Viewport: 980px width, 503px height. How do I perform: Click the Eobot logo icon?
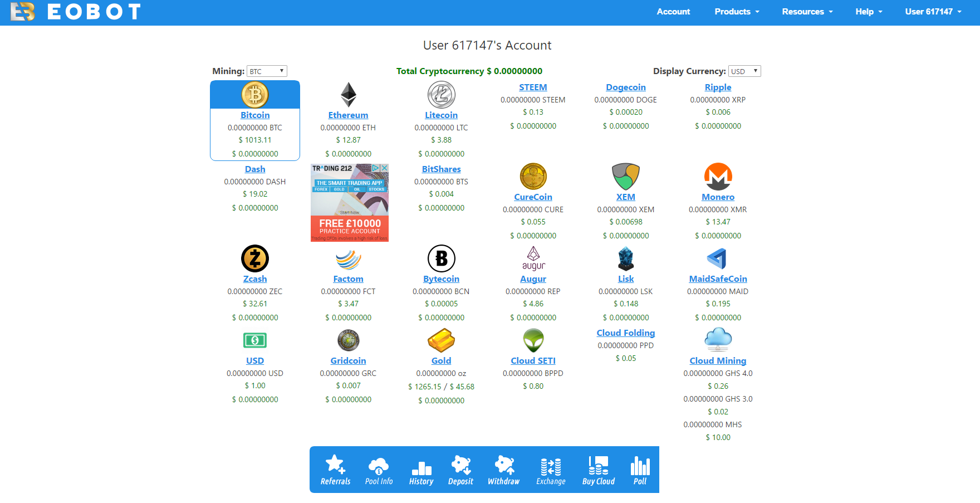[x=23, y=11]
